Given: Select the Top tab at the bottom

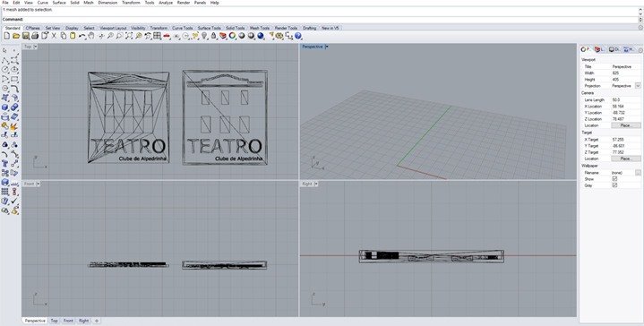Looking at the screenshot, I should [54, 321].
